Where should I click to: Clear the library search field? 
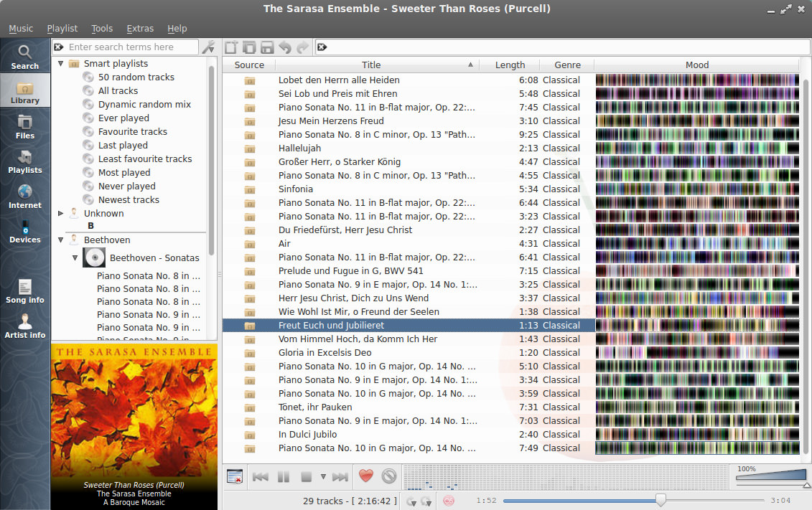coord(59,47)
